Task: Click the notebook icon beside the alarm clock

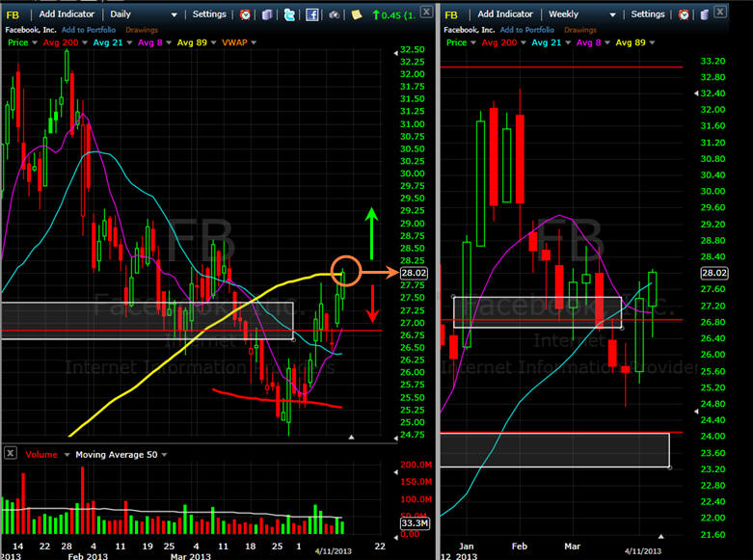Action: tap(267, 14)
